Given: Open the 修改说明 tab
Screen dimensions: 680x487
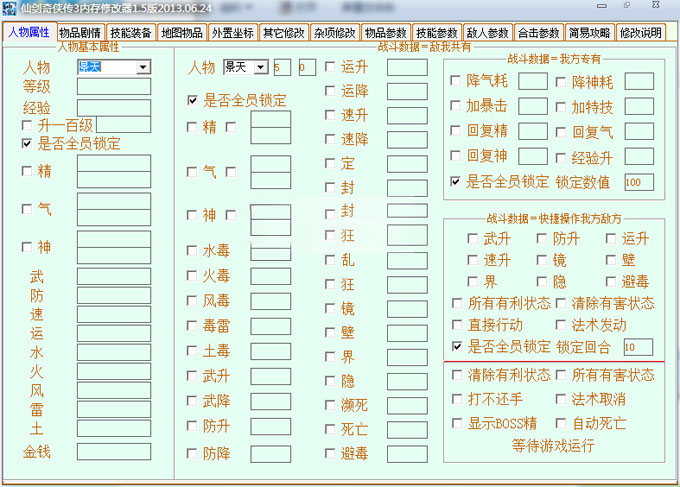Looking at the screenshot, I should click(x=641, y=33).
